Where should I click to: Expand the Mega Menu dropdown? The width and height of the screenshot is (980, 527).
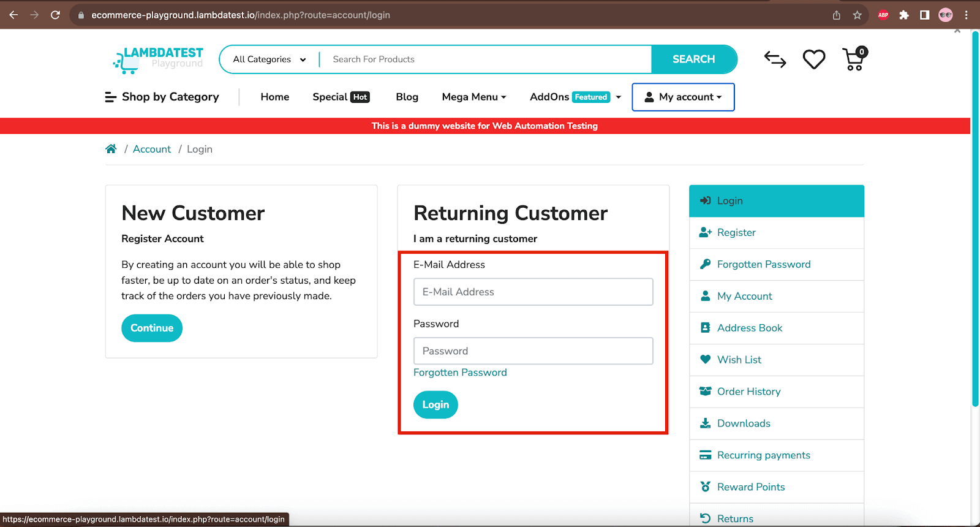474,97
